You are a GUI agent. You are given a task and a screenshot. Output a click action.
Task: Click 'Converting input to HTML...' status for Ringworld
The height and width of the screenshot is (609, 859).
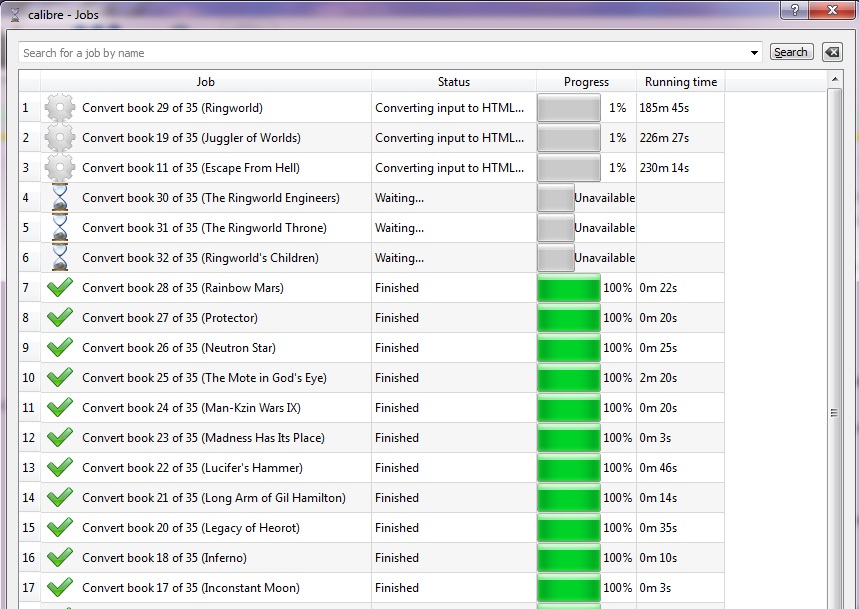click(x=449, y=108)
